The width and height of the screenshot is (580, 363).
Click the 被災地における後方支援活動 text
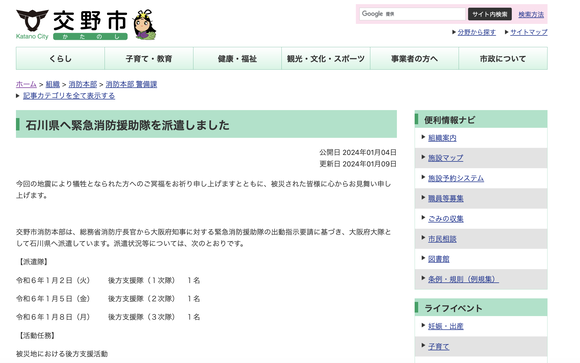(x=62, y=354)
